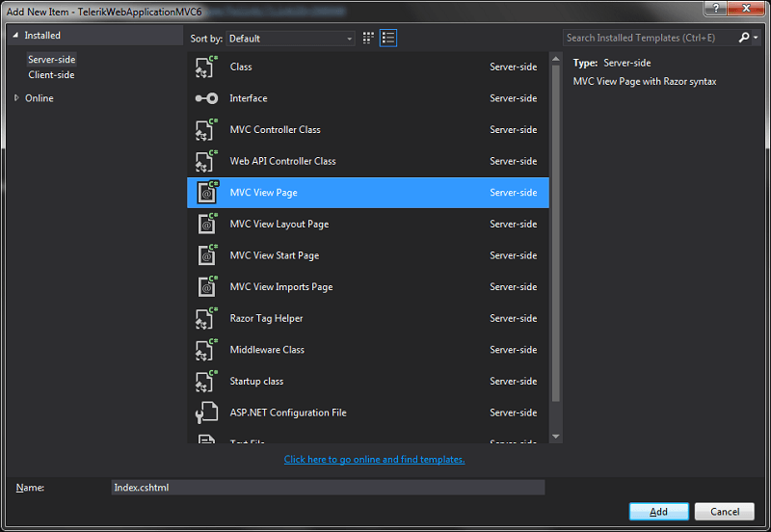This screenshot has height=532, width=771.
Task: Select the MVC View Page template name
Action: point(263,193)
